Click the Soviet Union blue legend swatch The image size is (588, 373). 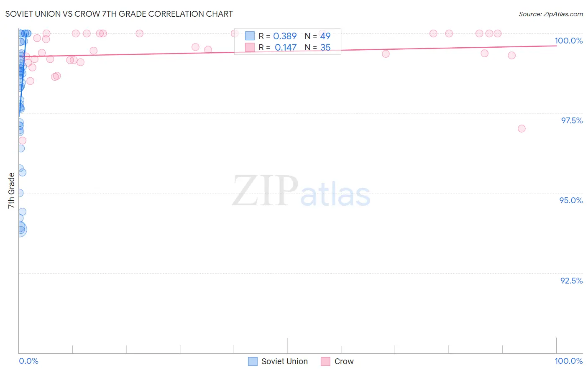253,361
